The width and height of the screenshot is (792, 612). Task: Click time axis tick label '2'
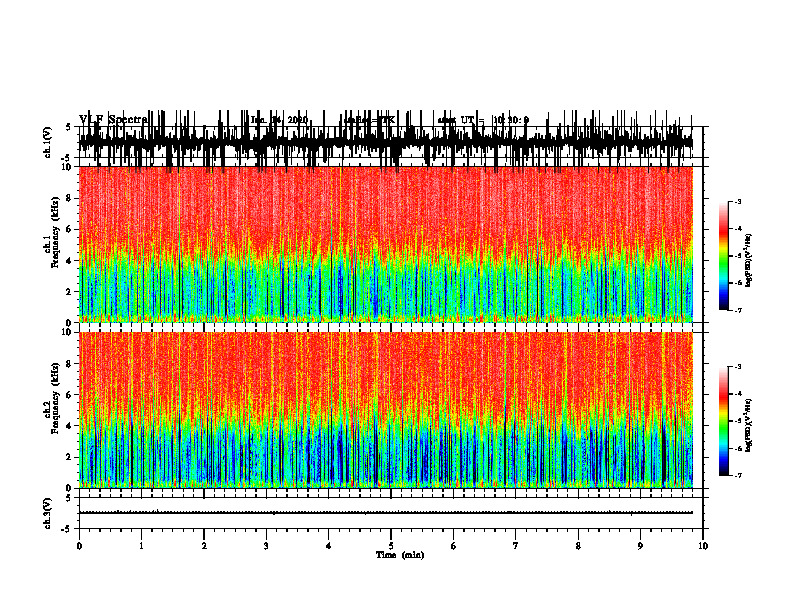click(x=204, y=546)
